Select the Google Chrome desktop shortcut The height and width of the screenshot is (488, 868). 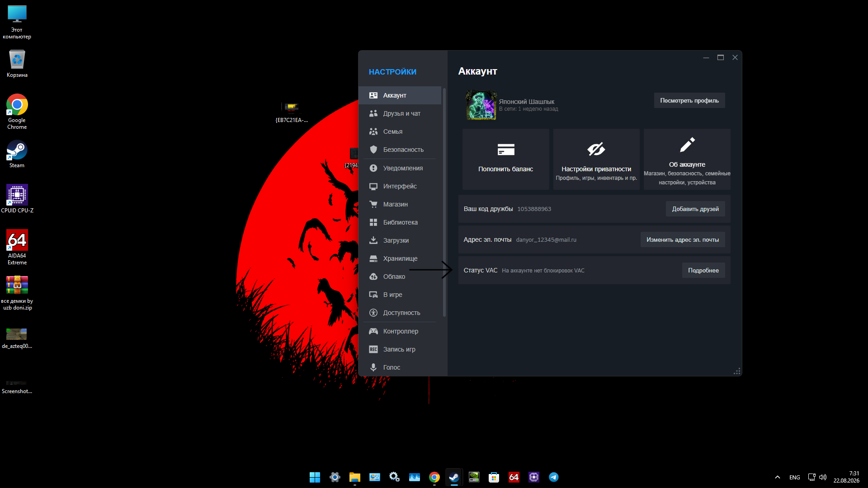pyautogui.click(x=17, y=112)
